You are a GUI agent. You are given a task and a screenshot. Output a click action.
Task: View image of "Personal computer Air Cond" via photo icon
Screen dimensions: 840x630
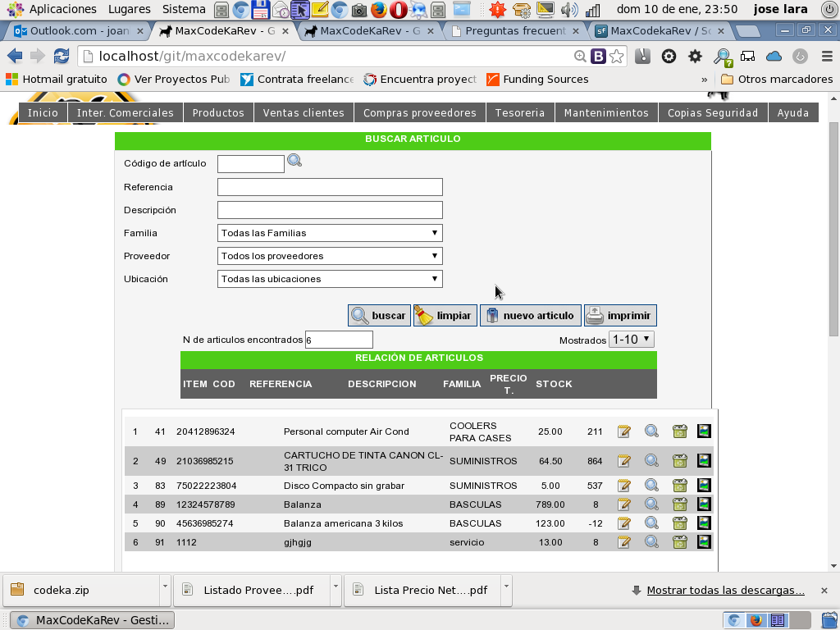[x=704, y=431]
